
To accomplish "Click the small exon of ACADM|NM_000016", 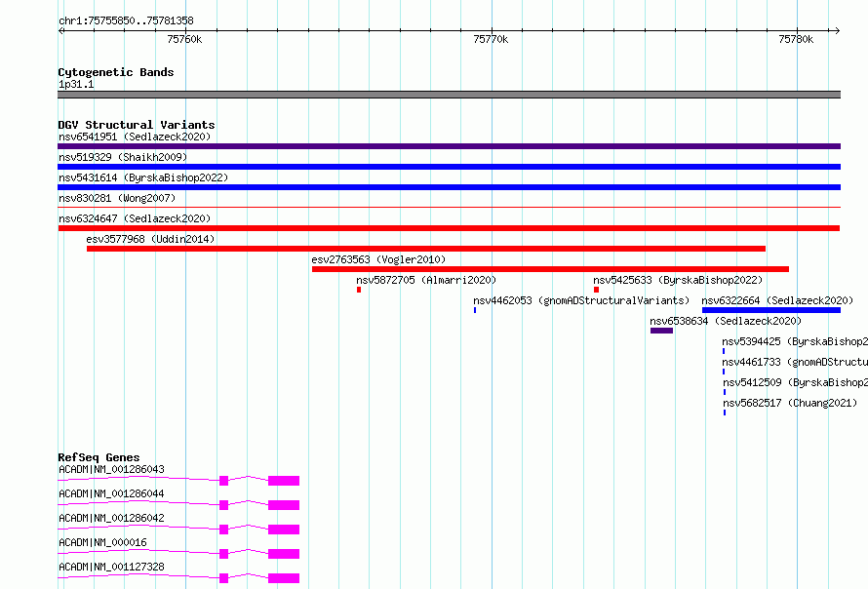I will pos(223,554).
